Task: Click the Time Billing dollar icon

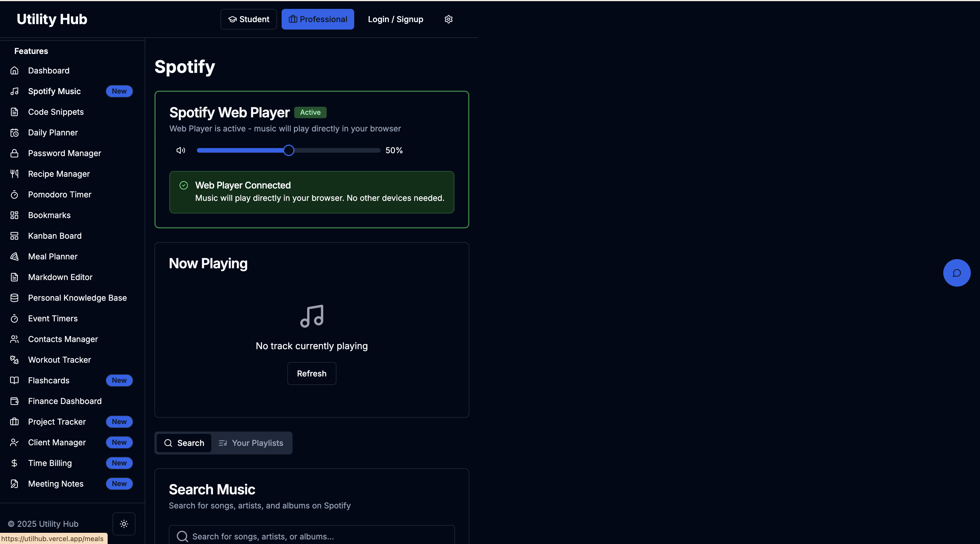Action: (x=14, y=463)
